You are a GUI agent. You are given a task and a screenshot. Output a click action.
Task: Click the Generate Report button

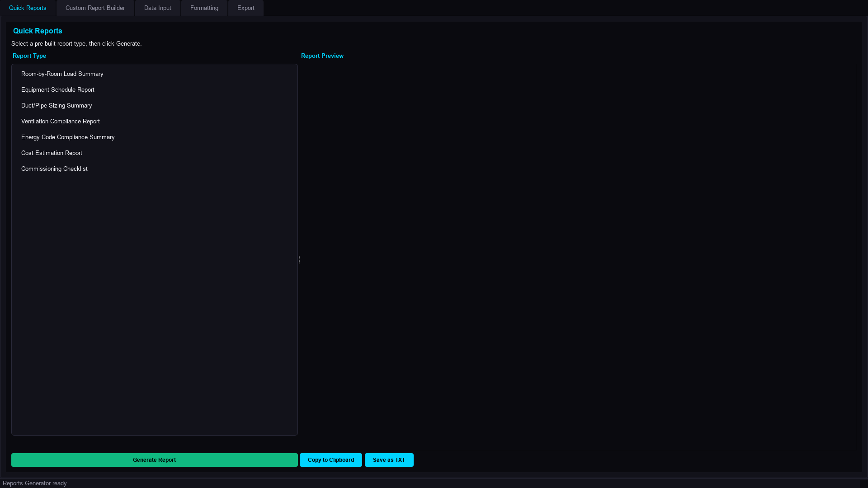pos(154,460)
